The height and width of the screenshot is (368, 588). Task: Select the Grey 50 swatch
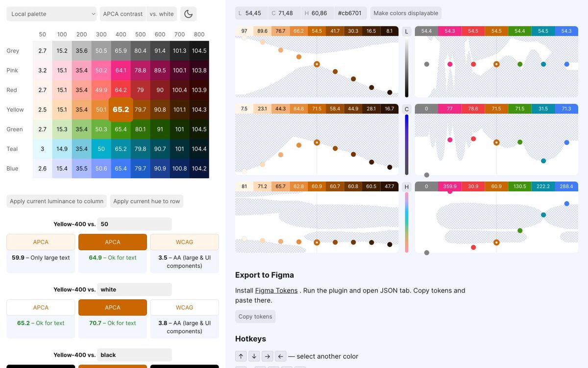[43, 51]
